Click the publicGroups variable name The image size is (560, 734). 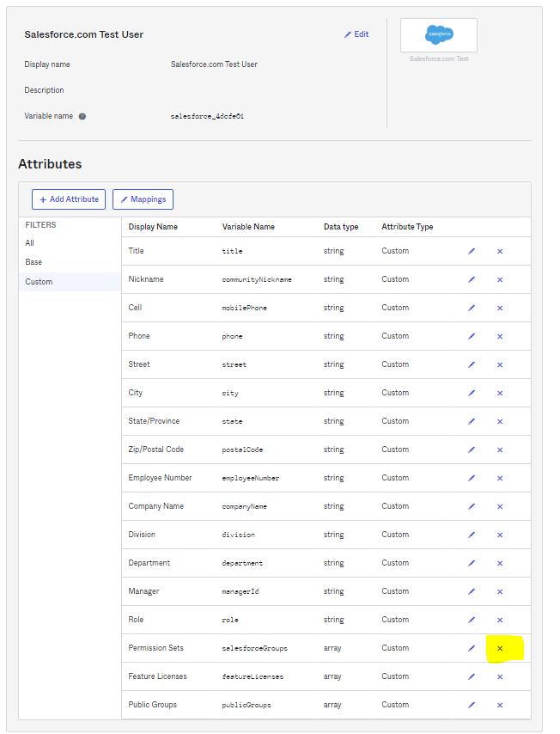click(247, 705)
